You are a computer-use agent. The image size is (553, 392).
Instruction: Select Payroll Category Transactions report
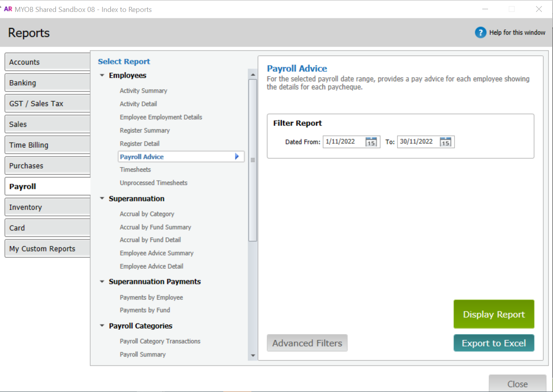tap(160, 341)
